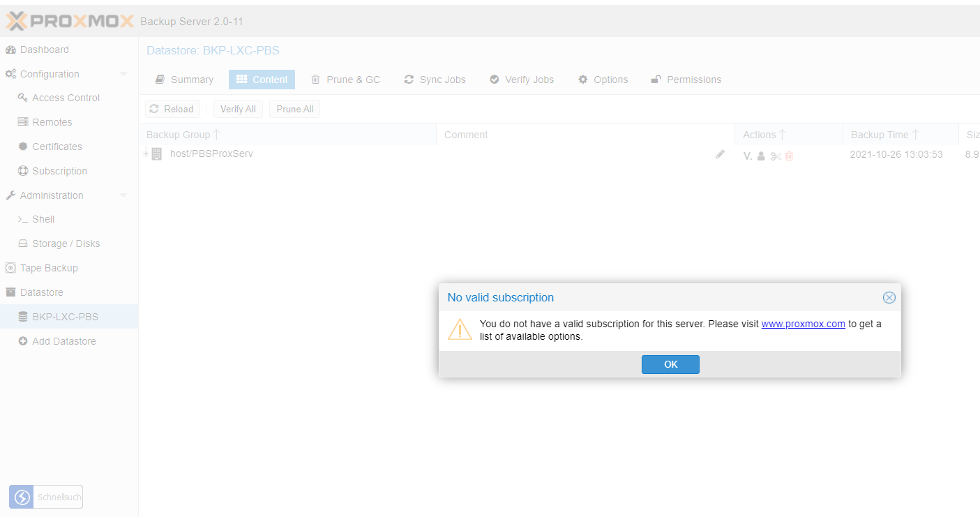Viewport: 980px width, 517px height.
Task: Sort by Backup Time column header
Action: pos(900,135)
